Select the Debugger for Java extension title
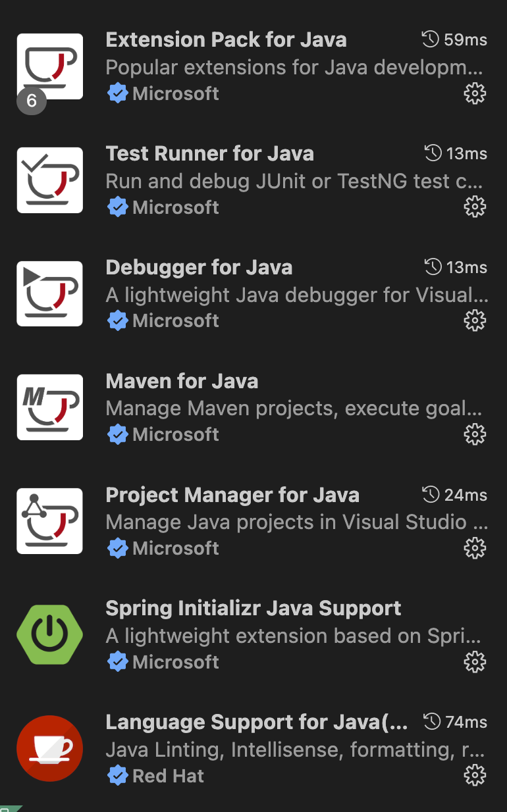Screen dimensions: 507x812 click(199, 268)
